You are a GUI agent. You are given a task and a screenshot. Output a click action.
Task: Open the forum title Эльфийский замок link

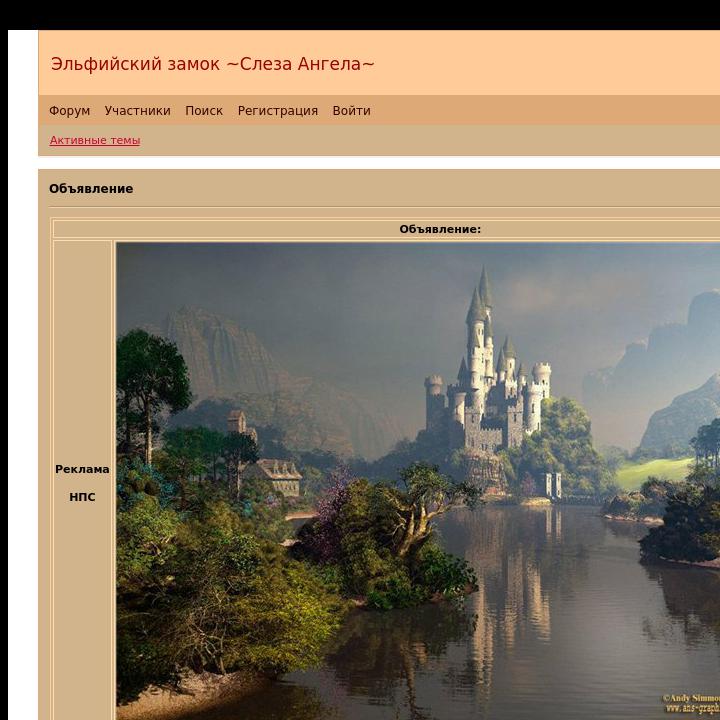click(x=212, y=64)
